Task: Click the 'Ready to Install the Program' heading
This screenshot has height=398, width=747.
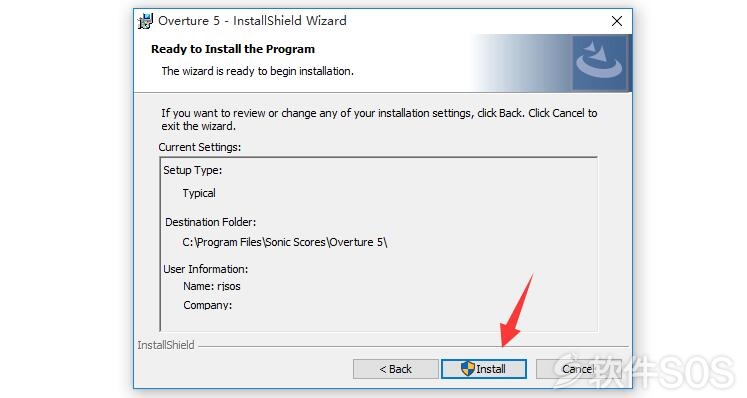Action: tap(233, 49)
